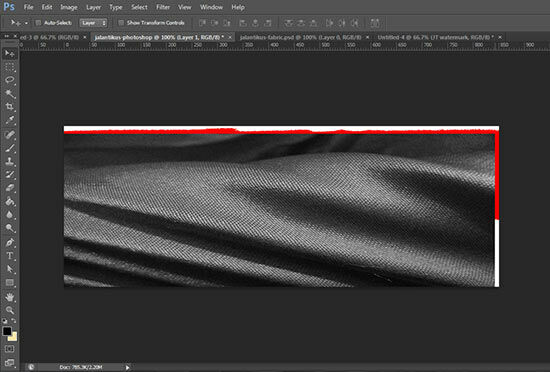Select the Blur tool
The height and width of the screenshot is (372, 550).
tap(9, 215)
